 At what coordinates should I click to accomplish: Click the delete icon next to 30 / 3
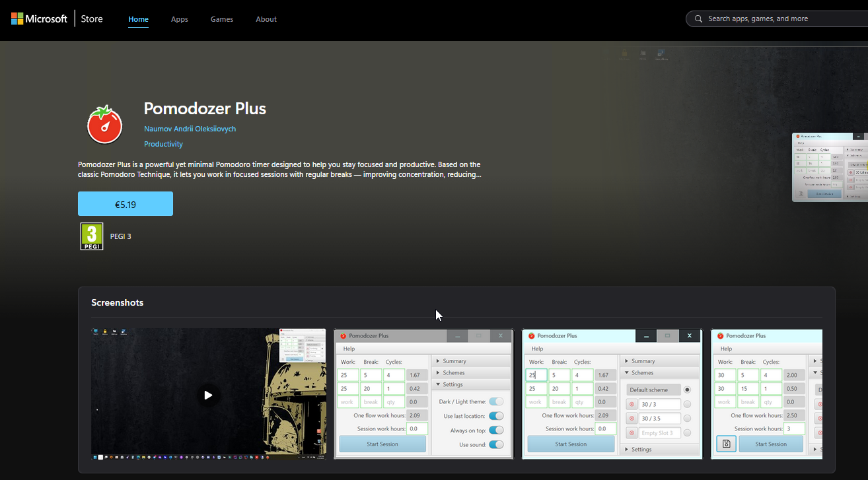[x=632, y=404]
